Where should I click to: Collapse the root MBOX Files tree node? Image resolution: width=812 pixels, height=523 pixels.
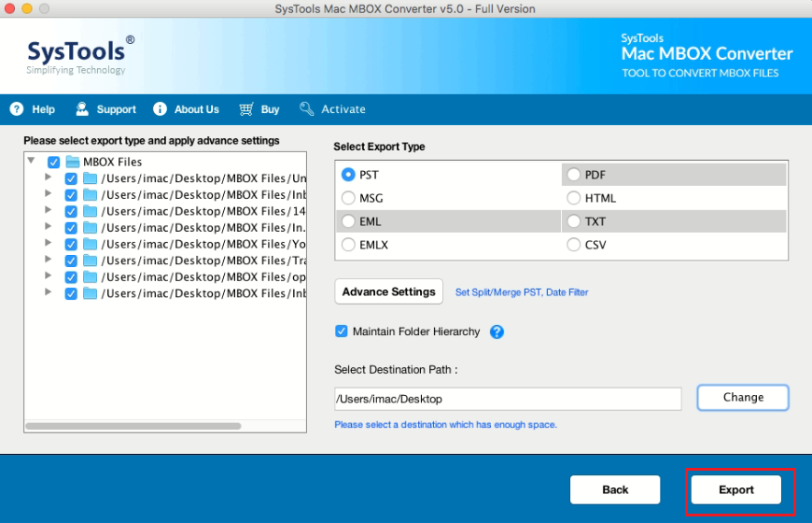click(32, 161)
